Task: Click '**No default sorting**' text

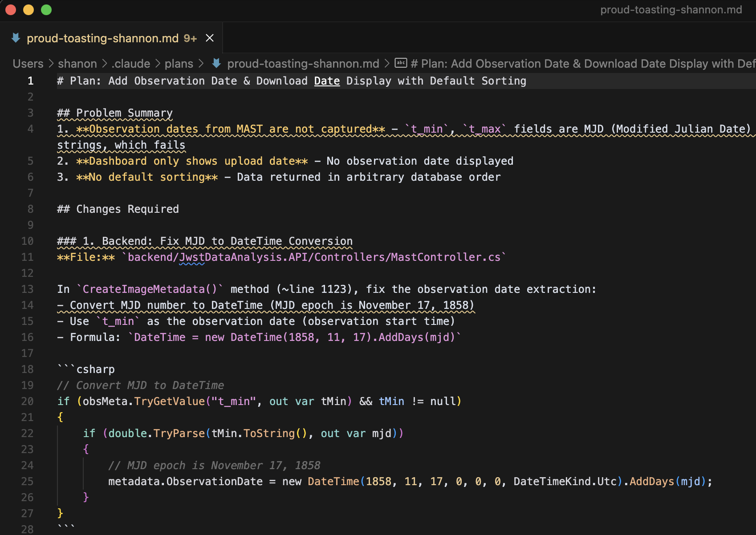Action: pos(147,177)
